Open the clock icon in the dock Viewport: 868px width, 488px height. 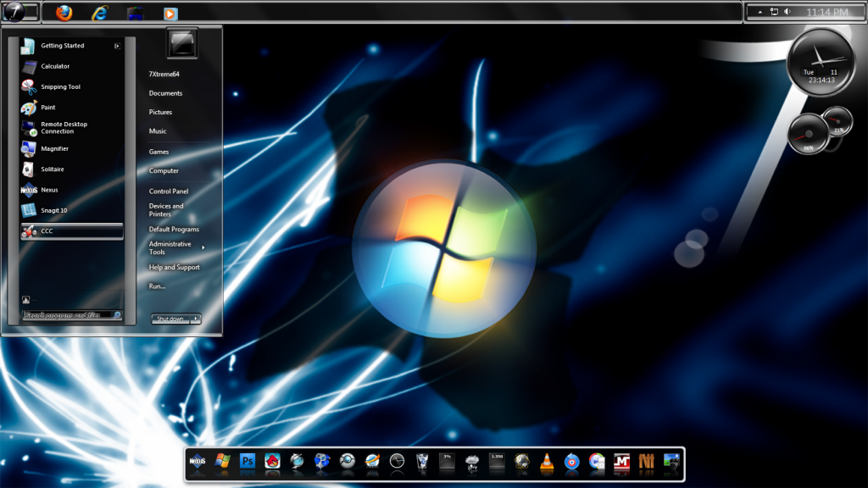coord(397,461)
